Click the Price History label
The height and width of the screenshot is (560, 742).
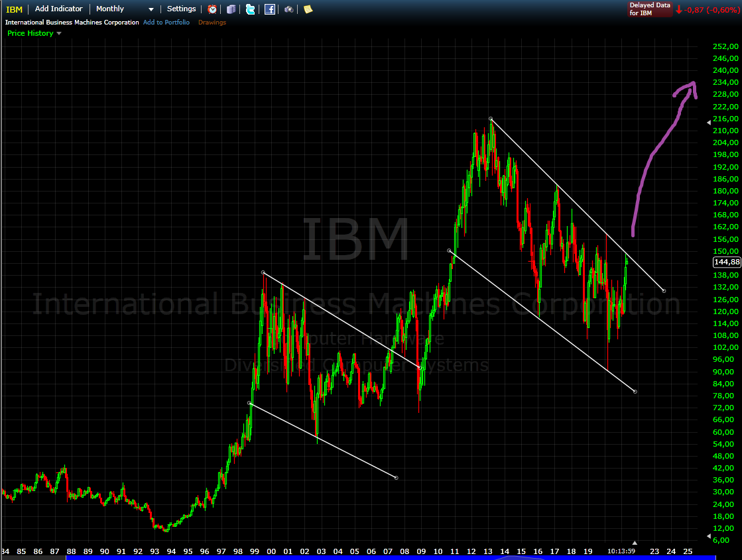tap(31, 33)
